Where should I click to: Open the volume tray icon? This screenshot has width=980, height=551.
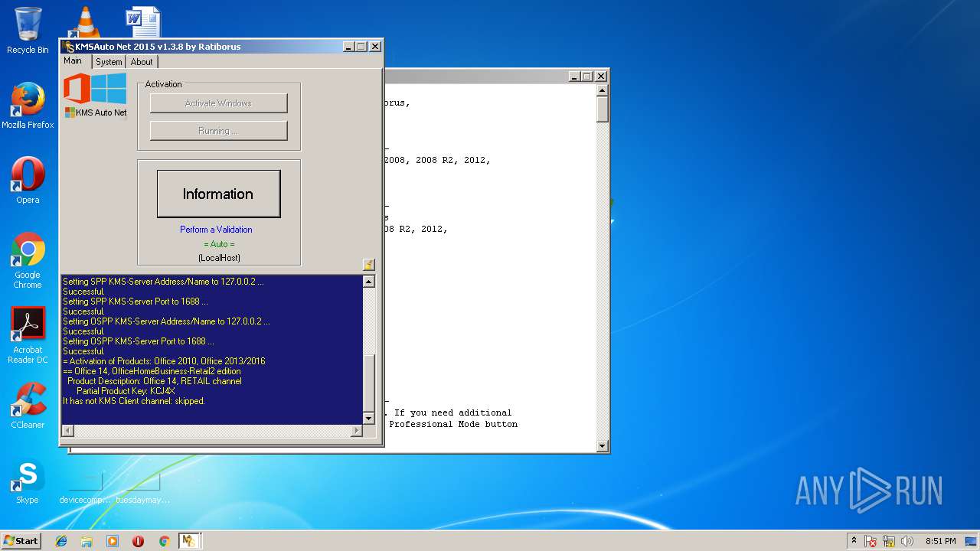click(907, 541)
